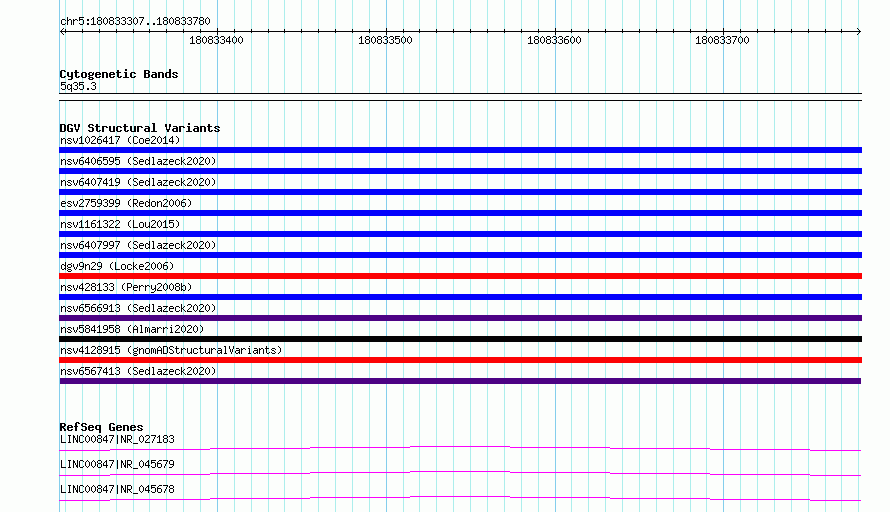Viewport: 890px width, 512px height.
Task: Select the Cytogenetic Bands track title
Action: coord(119,74)
